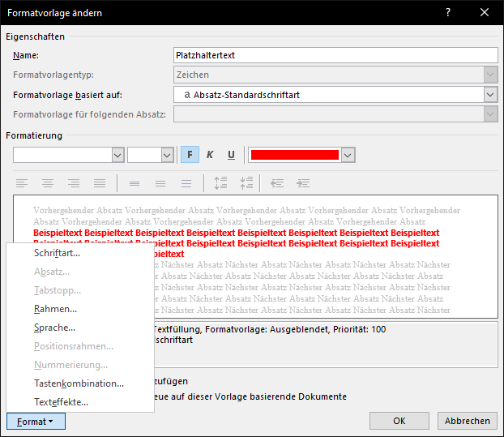Toggle italic with the K button
The height and width of the screenshot is (437, 504).
click(x=210, y=155)
